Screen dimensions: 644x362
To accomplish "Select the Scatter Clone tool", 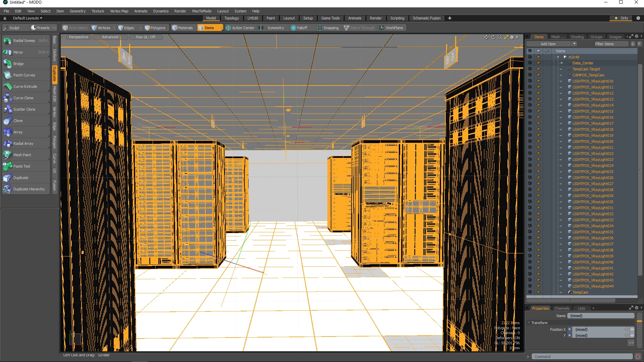I will click(x=23, y=109).
